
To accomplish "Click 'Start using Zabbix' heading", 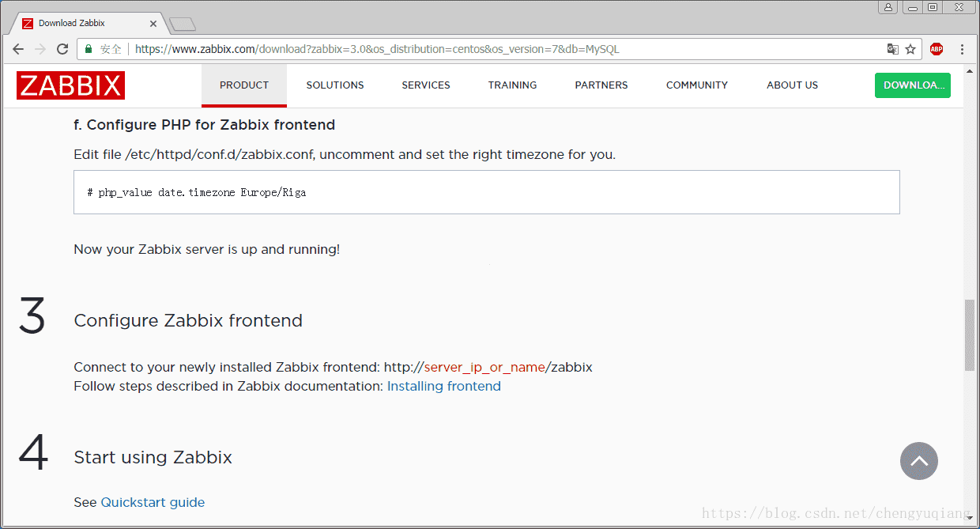I will 153,457.
